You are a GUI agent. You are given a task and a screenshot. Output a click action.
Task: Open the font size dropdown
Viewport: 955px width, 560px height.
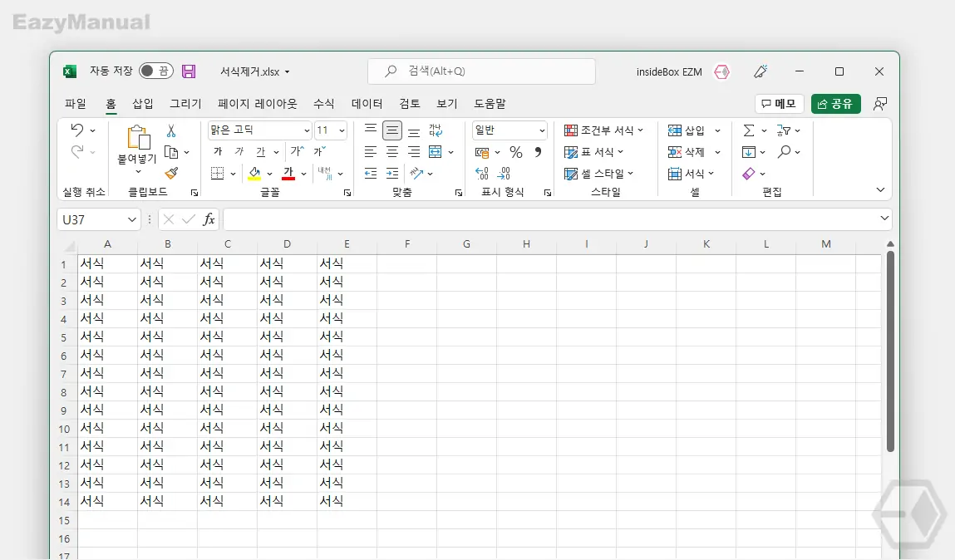[x=342, y=130]
